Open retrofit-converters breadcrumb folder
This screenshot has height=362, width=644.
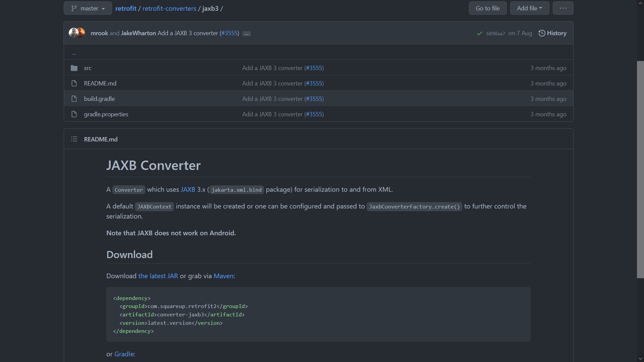[x=169, y=8]
